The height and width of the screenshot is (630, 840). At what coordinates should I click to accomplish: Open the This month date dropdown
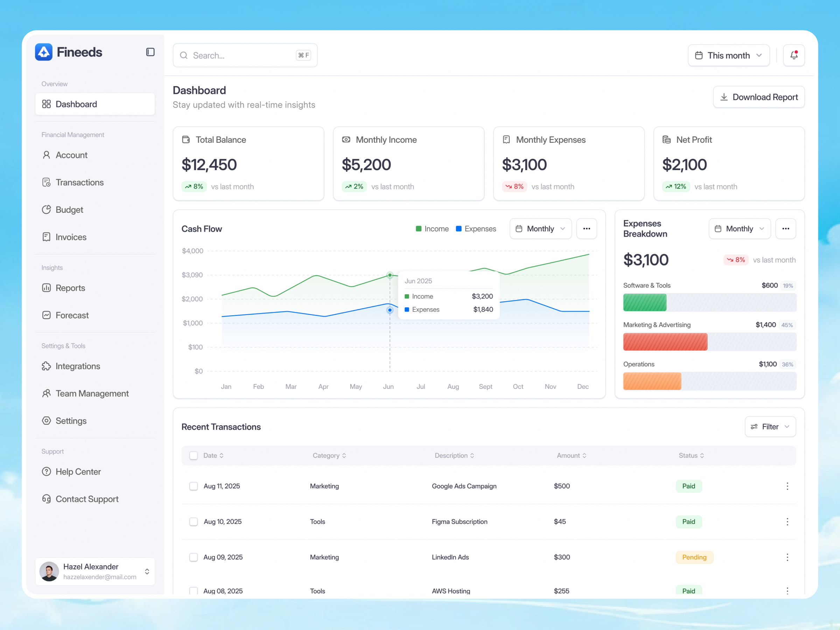point(728,55)
